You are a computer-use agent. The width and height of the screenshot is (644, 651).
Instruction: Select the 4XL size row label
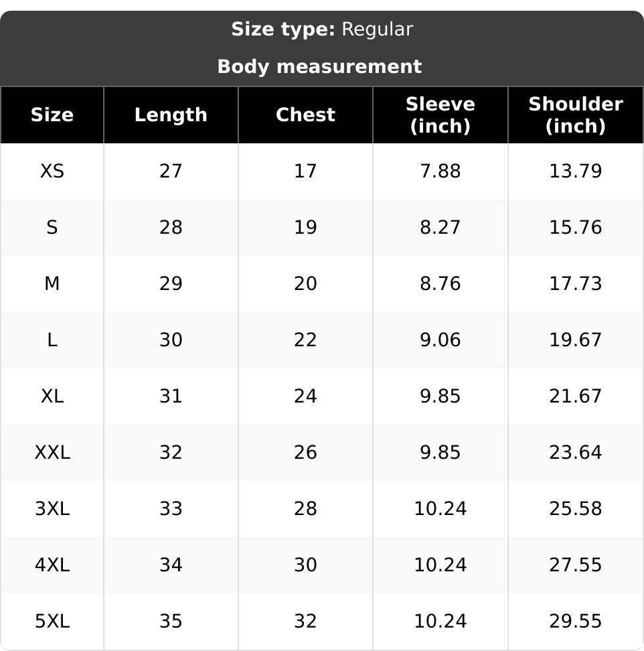[52, 565]
